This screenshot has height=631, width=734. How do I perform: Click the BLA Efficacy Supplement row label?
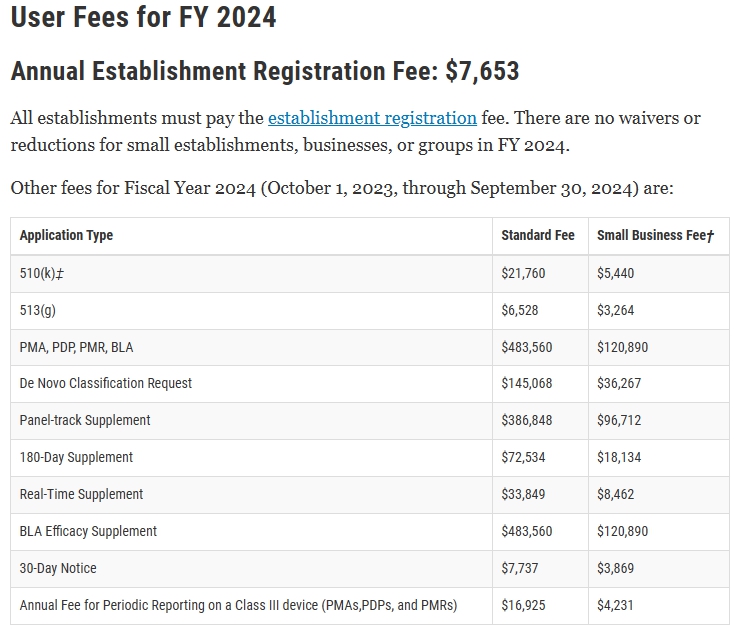[x=88, y=531]
